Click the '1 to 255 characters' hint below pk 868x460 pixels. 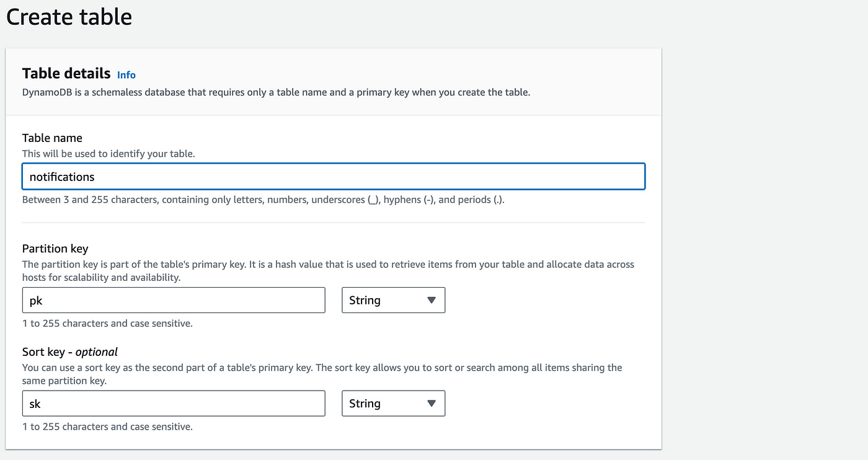[x=107, y=324]
